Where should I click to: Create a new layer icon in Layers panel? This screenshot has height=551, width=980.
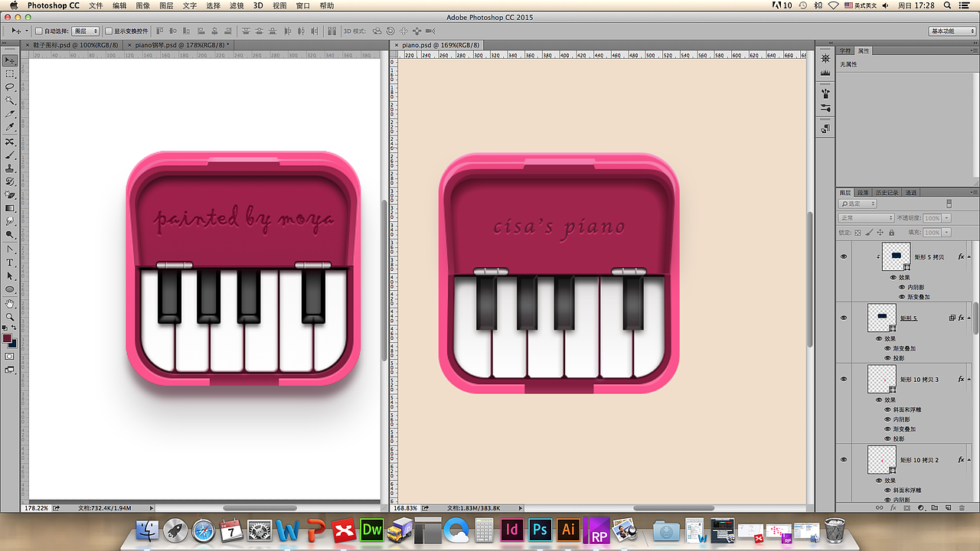(x=948, y=507)
